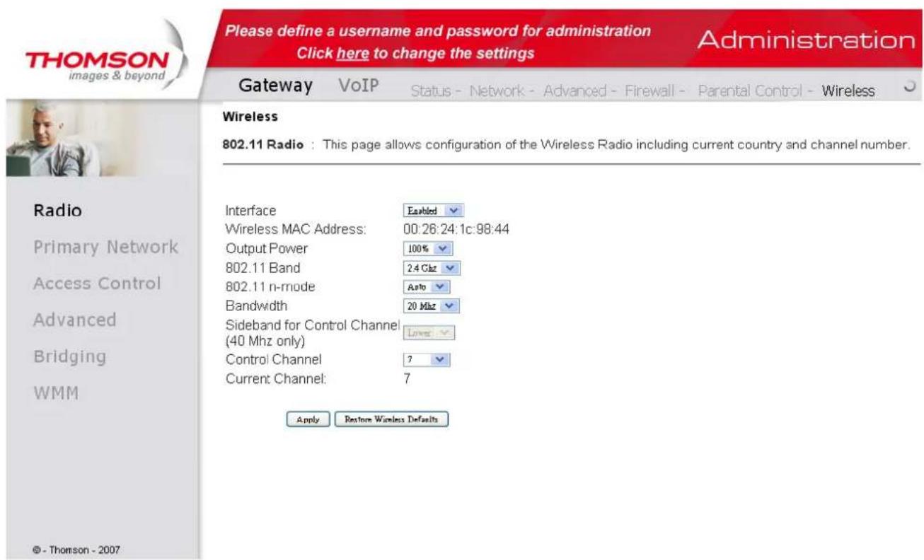Image resolution: width=924 pixels, height=560 pixels.
Task: Open Primary Network in the sidebar
Action: [x=105, y=247]
